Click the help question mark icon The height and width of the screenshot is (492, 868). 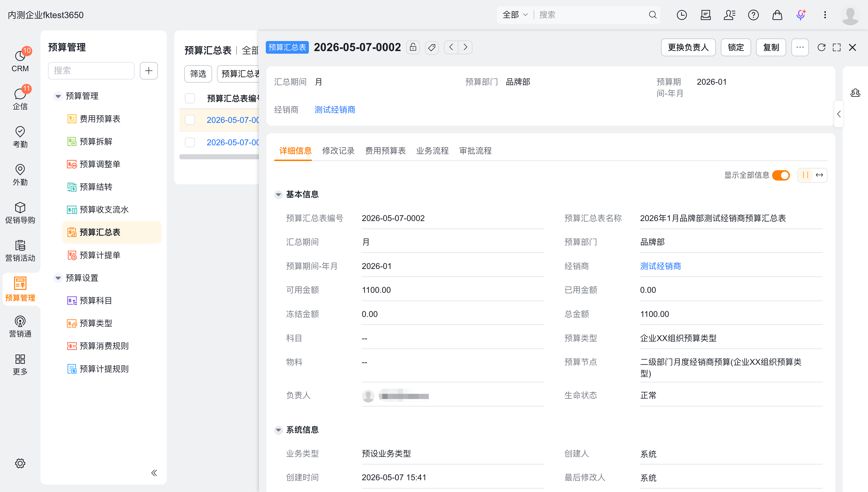(x=753, y=15)
